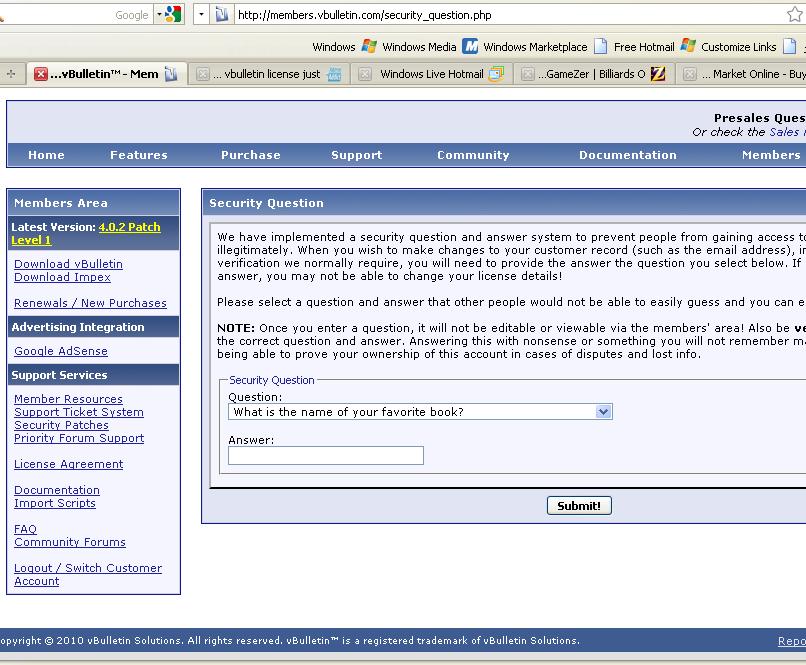
Task: Switch to the vbulletin license tab
Action: click(x=269, y=75)
